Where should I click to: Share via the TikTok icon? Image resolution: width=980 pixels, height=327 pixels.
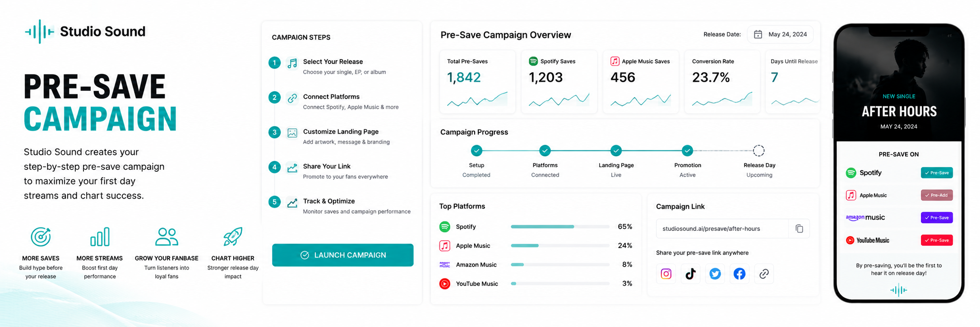690,274
